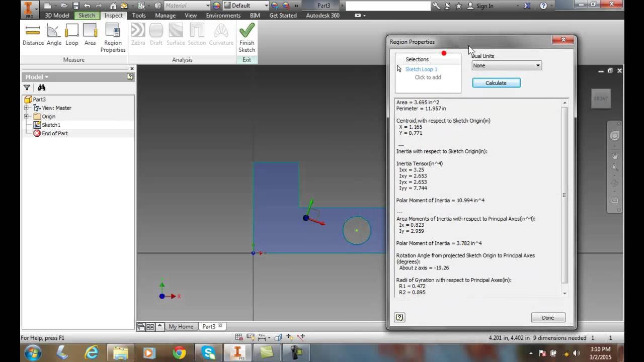Click the Save icon in quick access toolbar
Viewport: 644px width, 362px height.
pyautogui.click(x=75, y=6)
